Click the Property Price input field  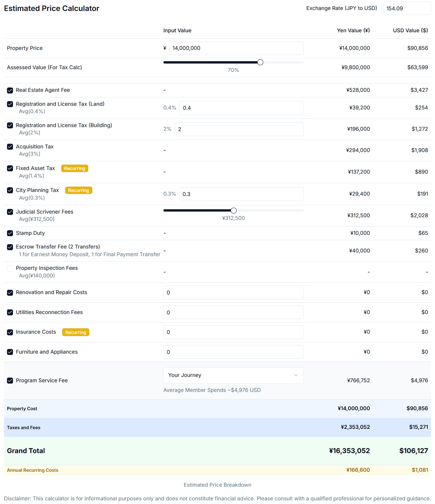coord(236,48)
